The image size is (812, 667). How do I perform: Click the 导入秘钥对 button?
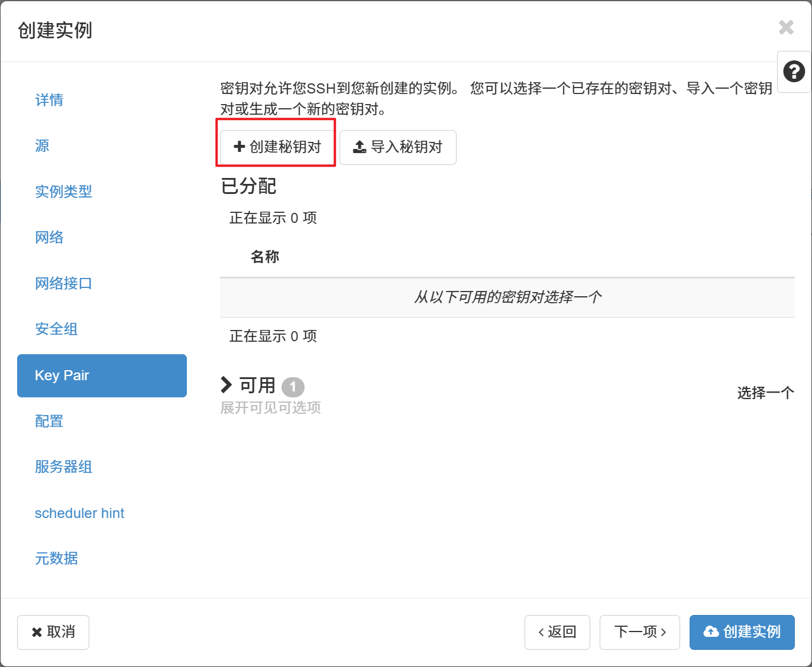point(398,147)
